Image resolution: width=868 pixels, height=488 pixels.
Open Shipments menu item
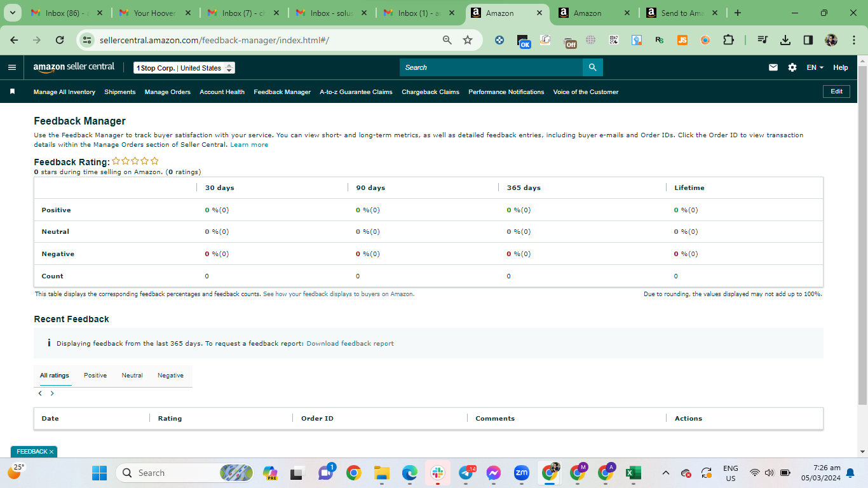(120, 92)
